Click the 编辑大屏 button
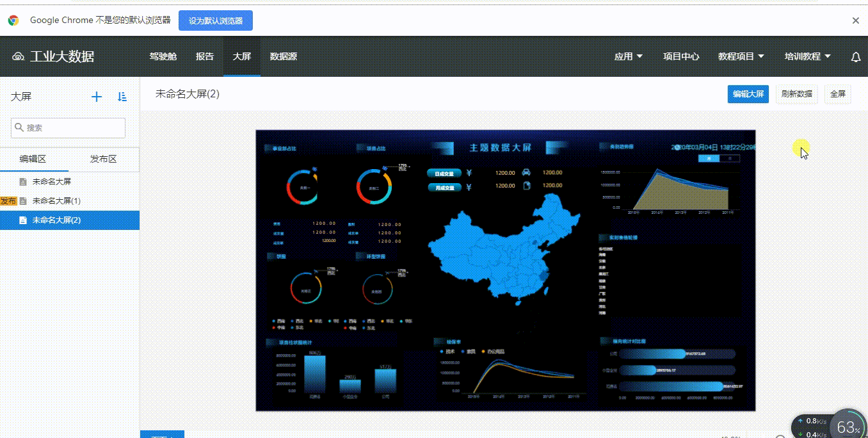This screenshot has height=438, width=868. coord(748,94)
